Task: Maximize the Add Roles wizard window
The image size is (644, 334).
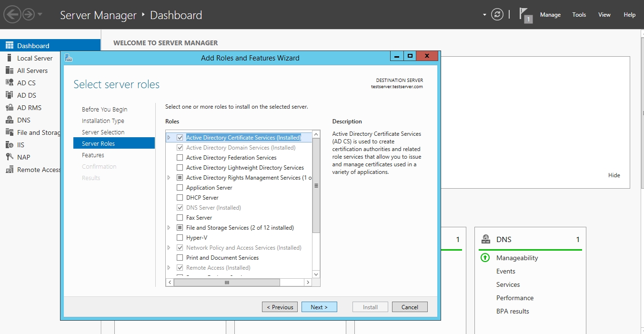Action: point(410,56)
